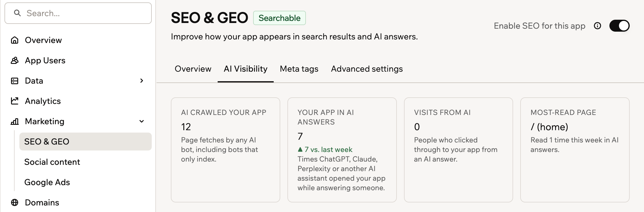This screenshot has height=212, width=644.
Task: Click the Most-Read Page card
Action: pyautogui.click(x=575, y=150)
